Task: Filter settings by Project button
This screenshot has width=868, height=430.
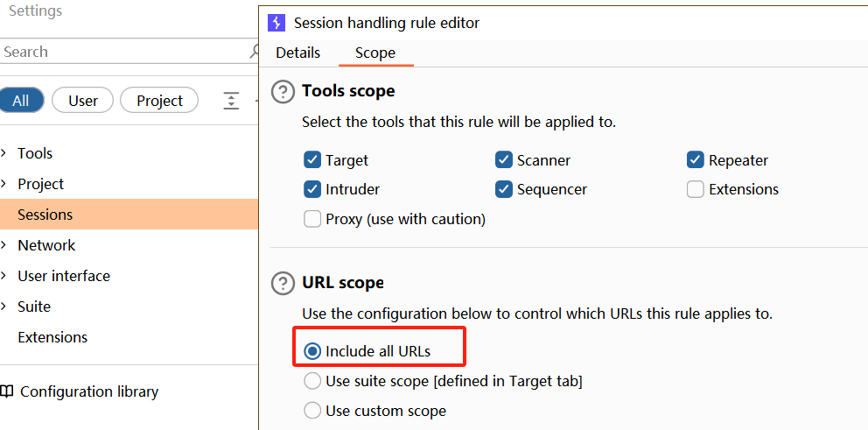Action: pyautogui.click(x=159, y=101)
